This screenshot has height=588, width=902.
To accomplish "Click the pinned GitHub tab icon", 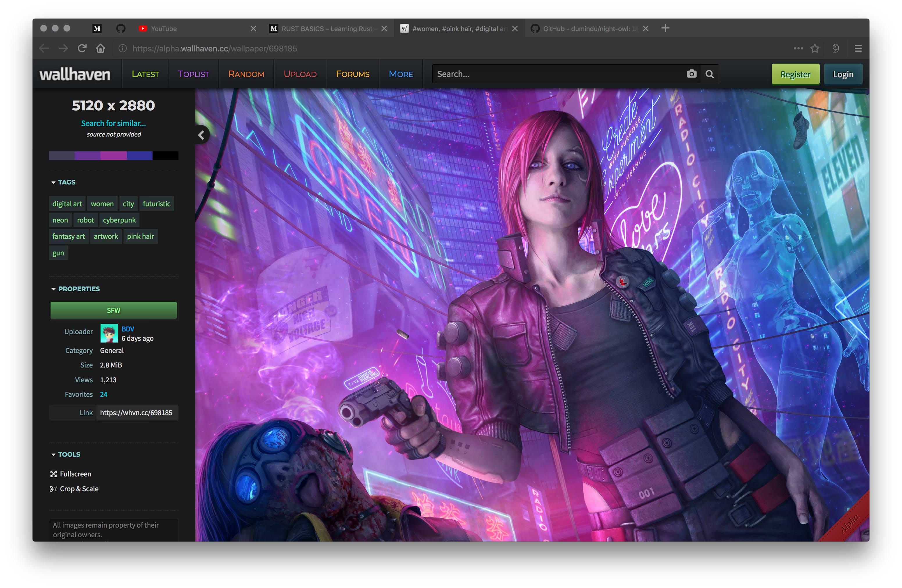I will coord(121,28).
